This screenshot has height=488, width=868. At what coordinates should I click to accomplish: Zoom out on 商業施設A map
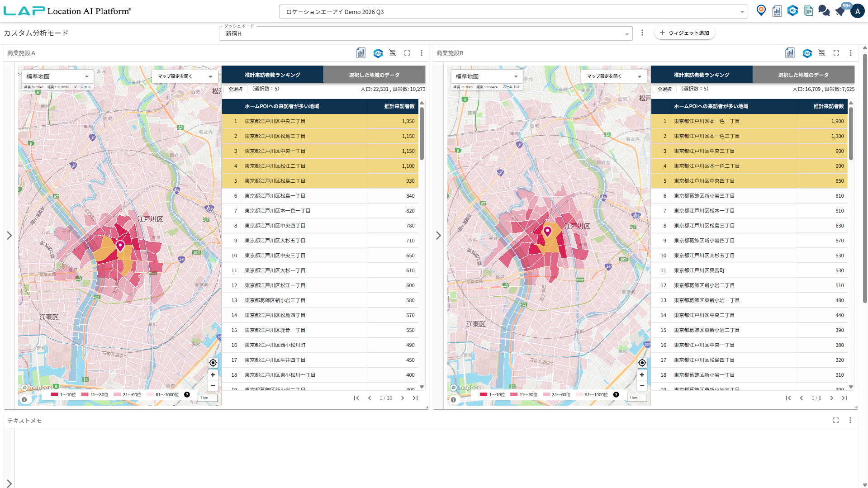213,386
